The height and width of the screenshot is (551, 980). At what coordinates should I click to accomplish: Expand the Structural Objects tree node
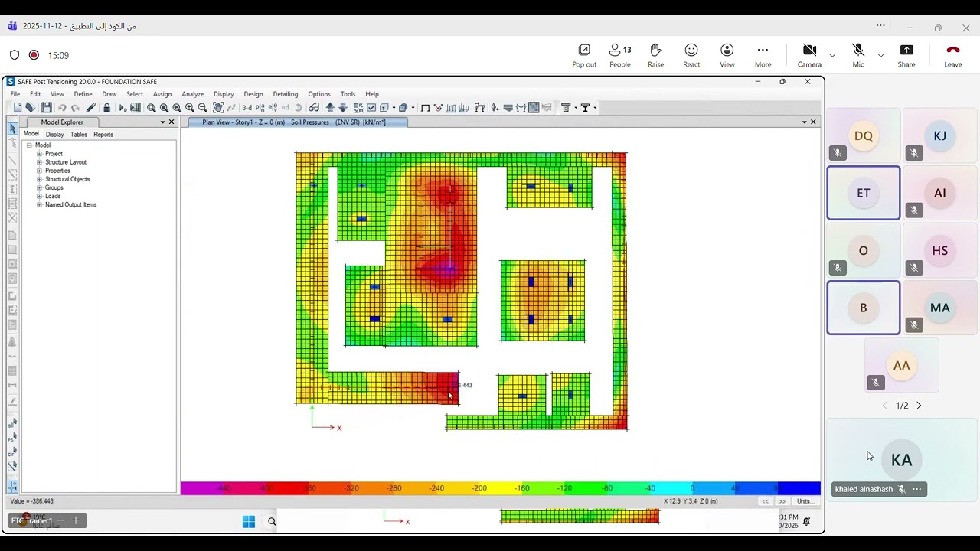pos(39,179)
